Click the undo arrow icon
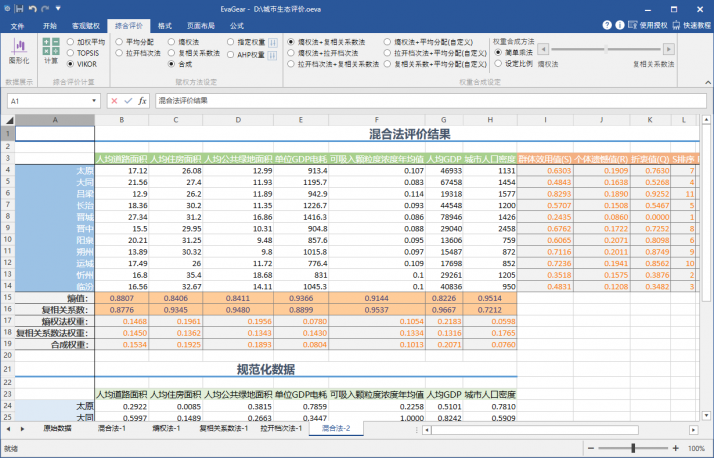 (x=32, y=9)
